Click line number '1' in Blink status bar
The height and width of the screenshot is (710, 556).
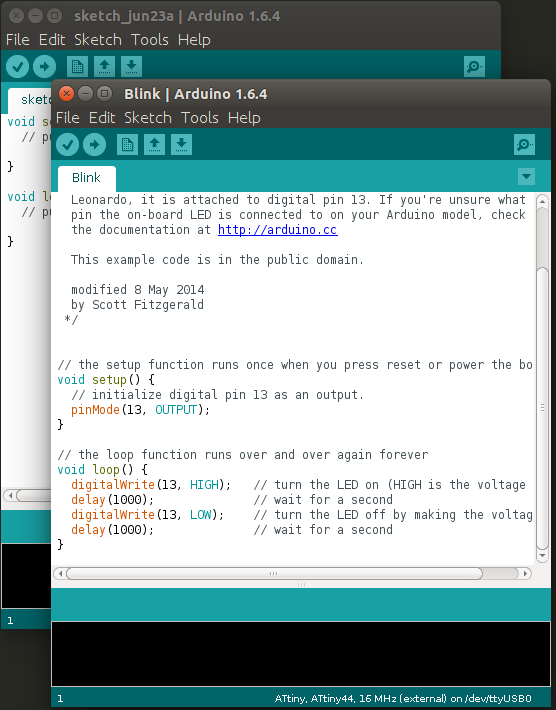point(60,699)
